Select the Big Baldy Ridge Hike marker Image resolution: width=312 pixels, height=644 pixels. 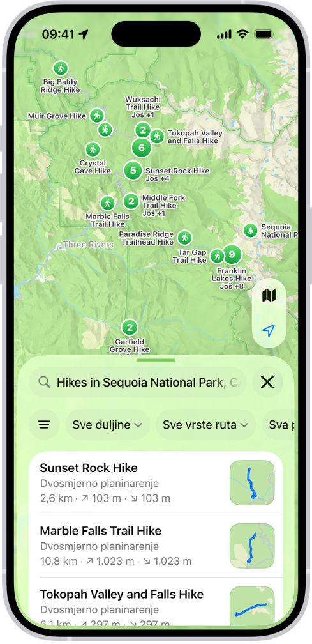tap(61, 68)
